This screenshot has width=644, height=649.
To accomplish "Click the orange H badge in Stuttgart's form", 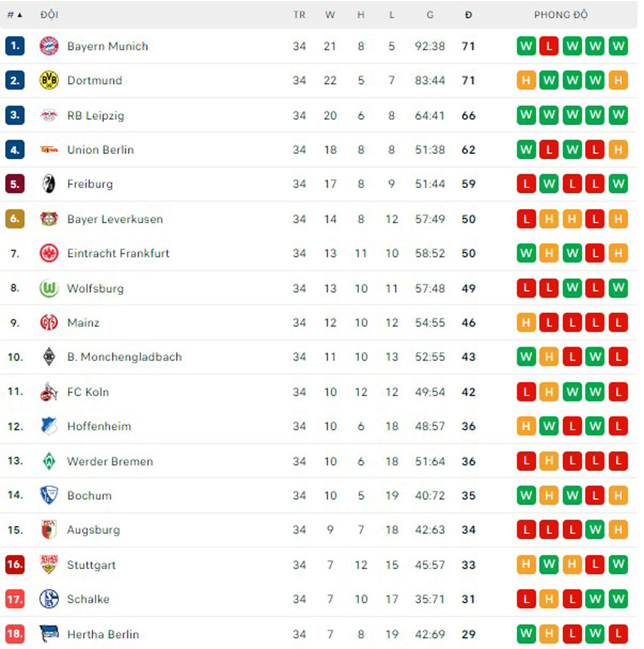I will click(x=526, y=565).
